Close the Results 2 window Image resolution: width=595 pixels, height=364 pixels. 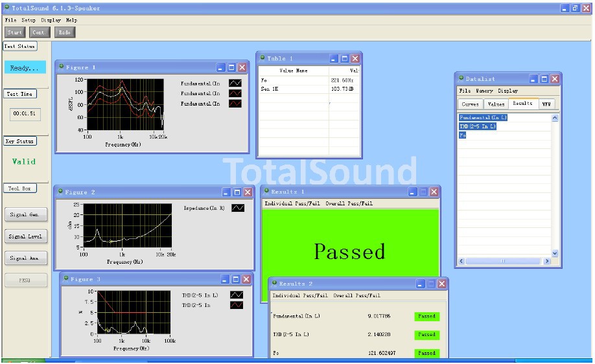(x=441, y=284)
